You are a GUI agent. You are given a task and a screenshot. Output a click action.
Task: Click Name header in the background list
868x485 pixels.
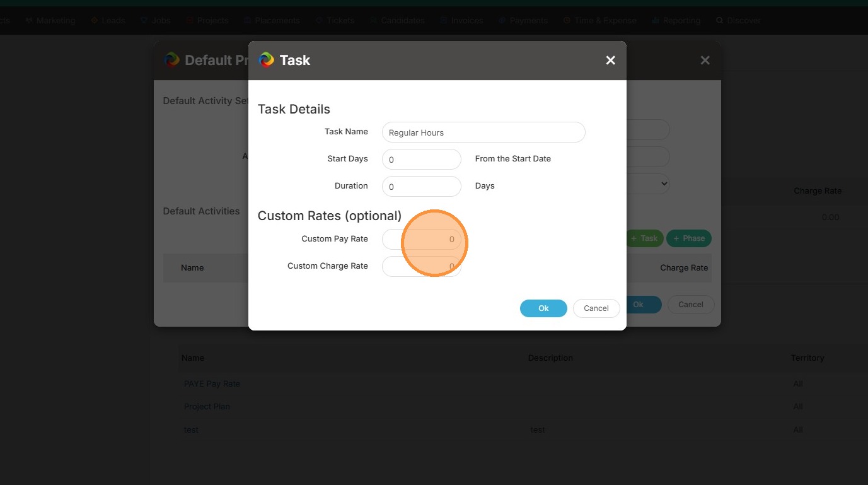tap(193, 358)
